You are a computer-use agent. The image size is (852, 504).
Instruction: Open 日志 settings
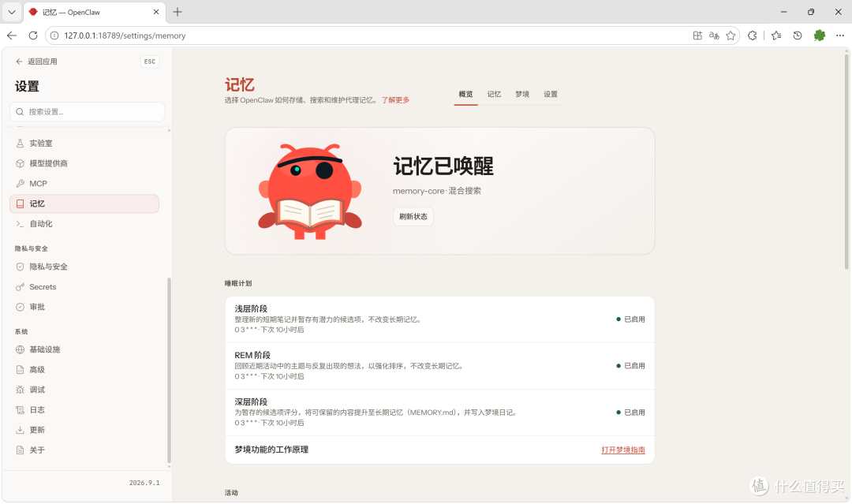point(84,409)
